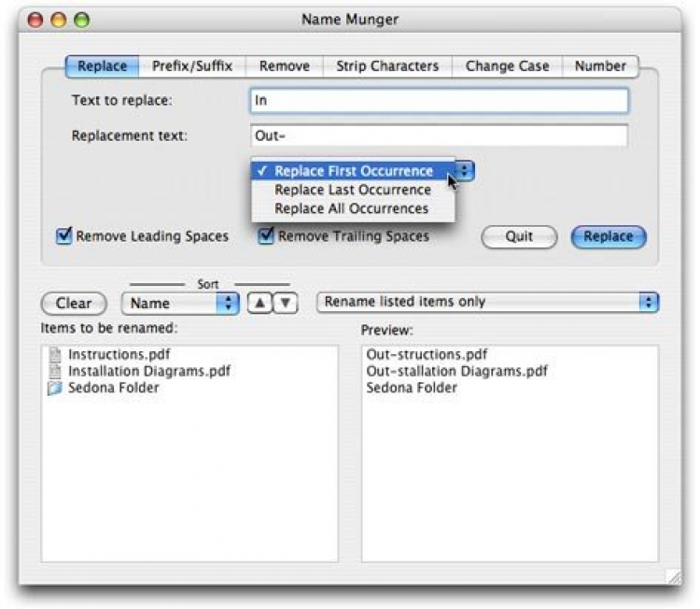The width and height of the screenshot is (700, 609).
Task: Click in the Replacement text field
Action: (x=440, y=135)
